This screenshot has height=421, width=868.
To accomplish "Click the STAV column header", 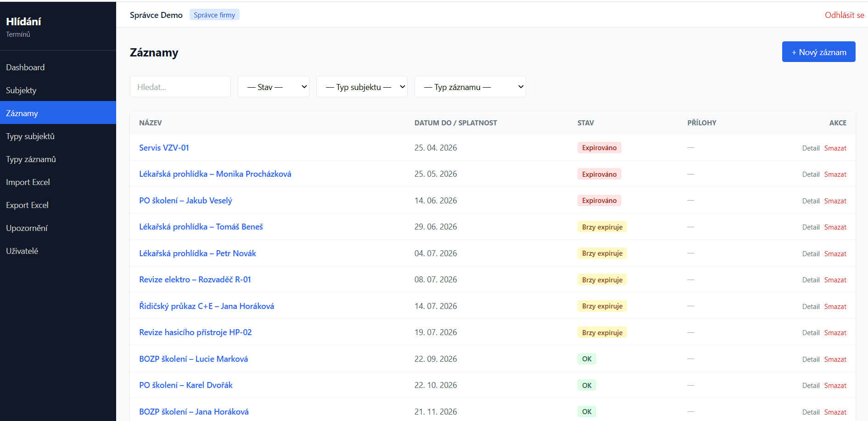I will (x=586, y=123).
